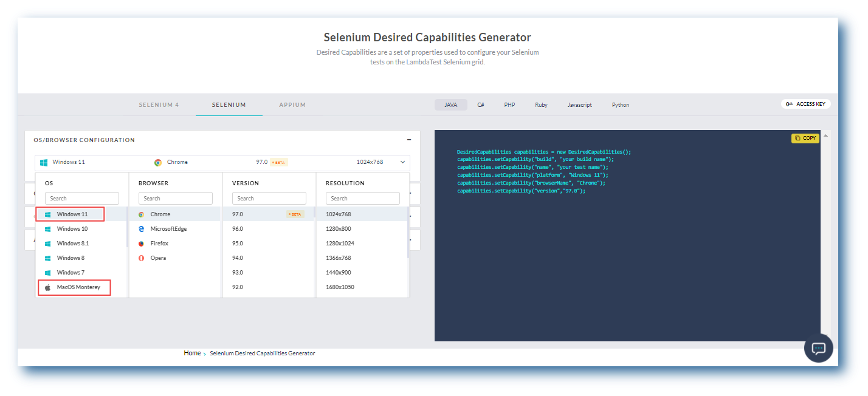Click the key icon in Access Key
The height and width of the screenshot is (396, 868).
click(x=789, y=104)
